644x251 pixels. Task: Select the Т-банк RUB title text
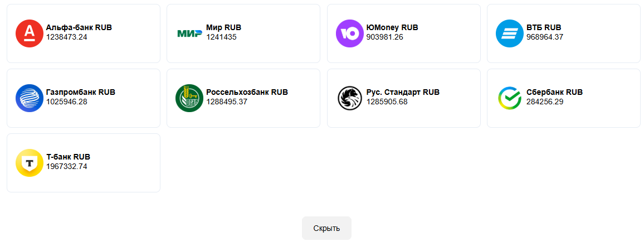(68, 157)
